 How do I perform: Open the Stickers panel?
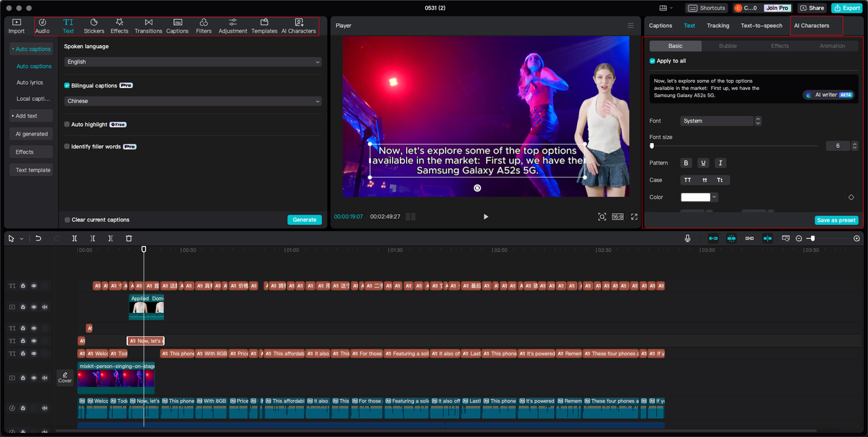click(94, 26)
